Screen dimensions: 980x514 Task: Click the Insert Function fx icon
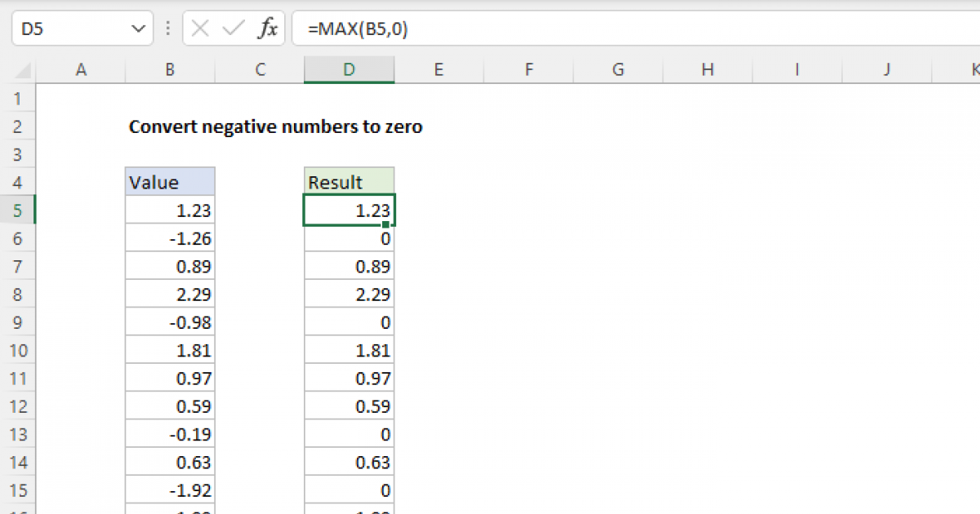(x=267, y=29)
